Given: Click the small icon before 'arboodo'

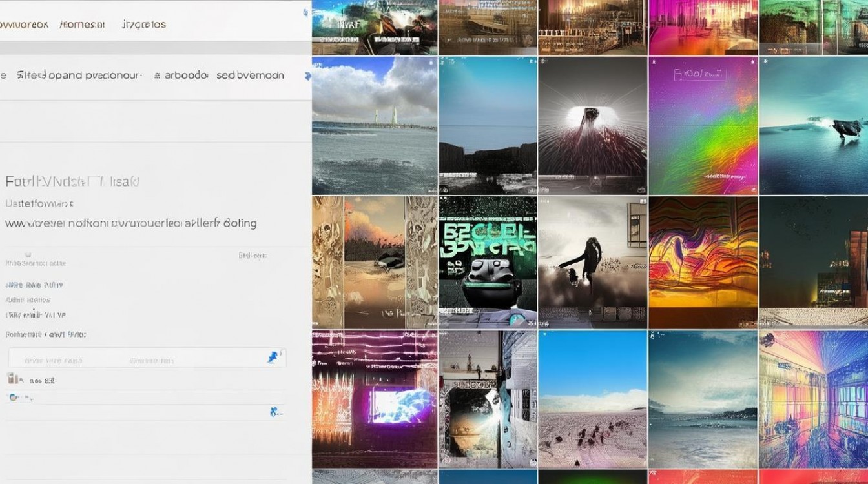Looking at the screenshot, I should point(157,76).
